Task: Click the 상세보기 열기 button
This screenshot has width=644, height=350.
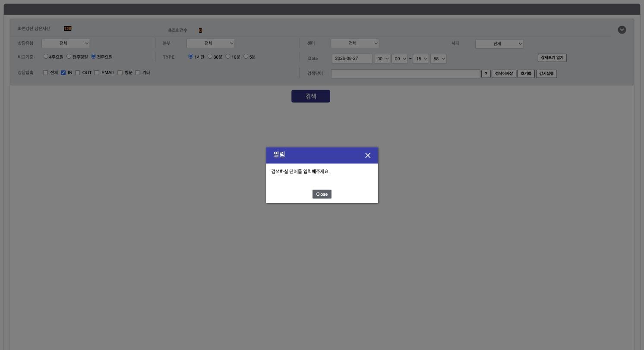Action: (552, 58)
